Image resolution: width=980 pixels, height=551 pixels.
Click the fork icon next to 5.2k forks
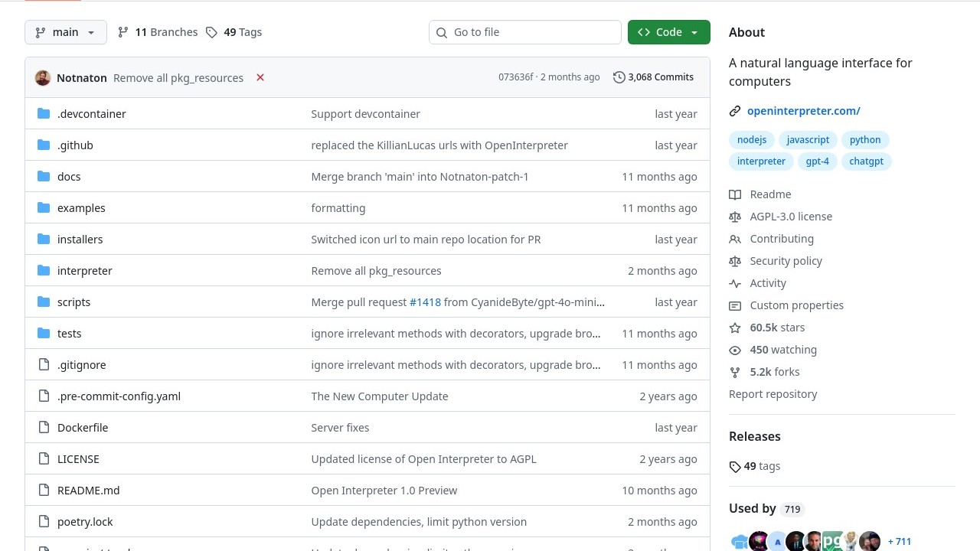pyautogui.click(x=735, y=372)
